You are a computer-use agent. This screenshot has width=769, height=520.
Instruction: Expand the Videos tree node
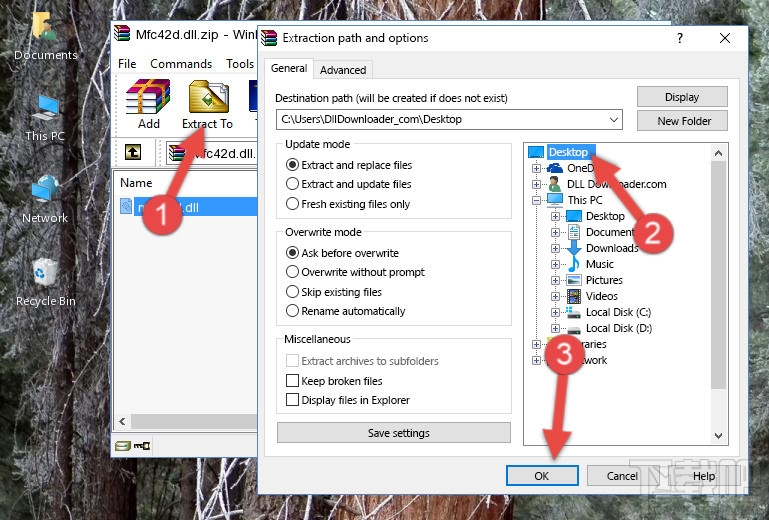pos(555,296)
